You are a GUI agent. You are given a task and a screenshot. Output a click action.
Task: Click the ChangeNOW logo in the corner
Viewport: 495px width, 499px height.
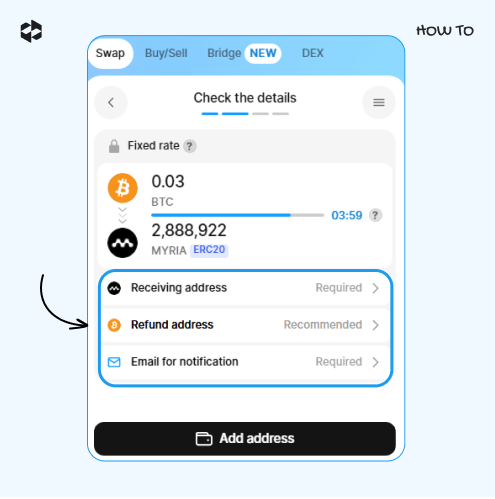[x=31, y=31]
